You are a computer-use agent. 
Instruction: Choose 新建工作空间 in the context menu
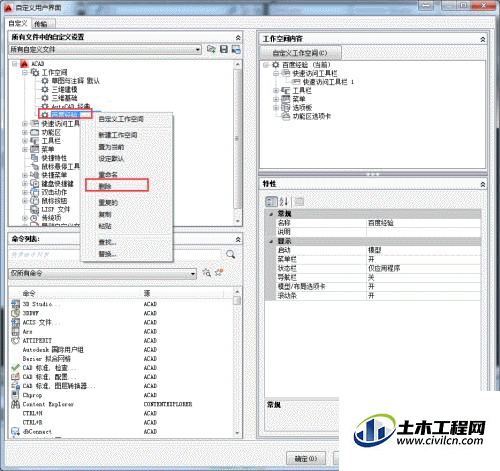(x=118, y=135)
